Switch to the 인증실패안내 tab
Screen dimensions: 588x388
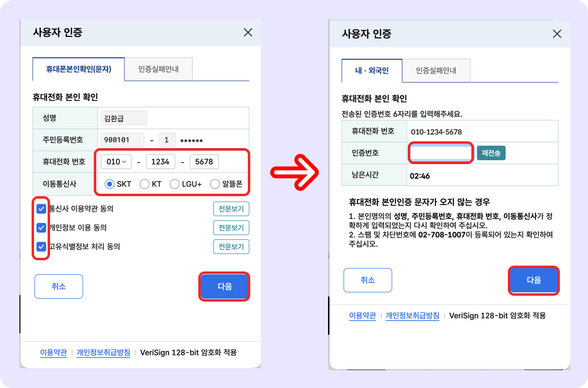pyautogui.click(x=158, y=69)
